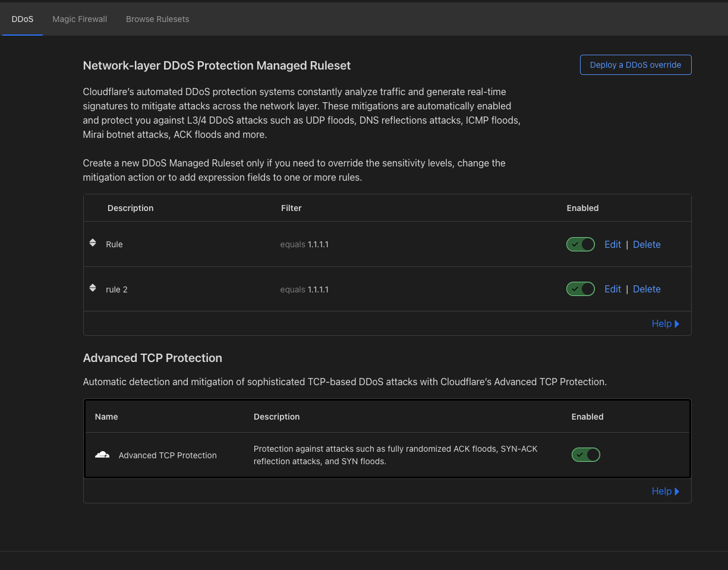Delete the "rule 2" override
This screenshot has width=728, height=570.
tap(647, 289)
